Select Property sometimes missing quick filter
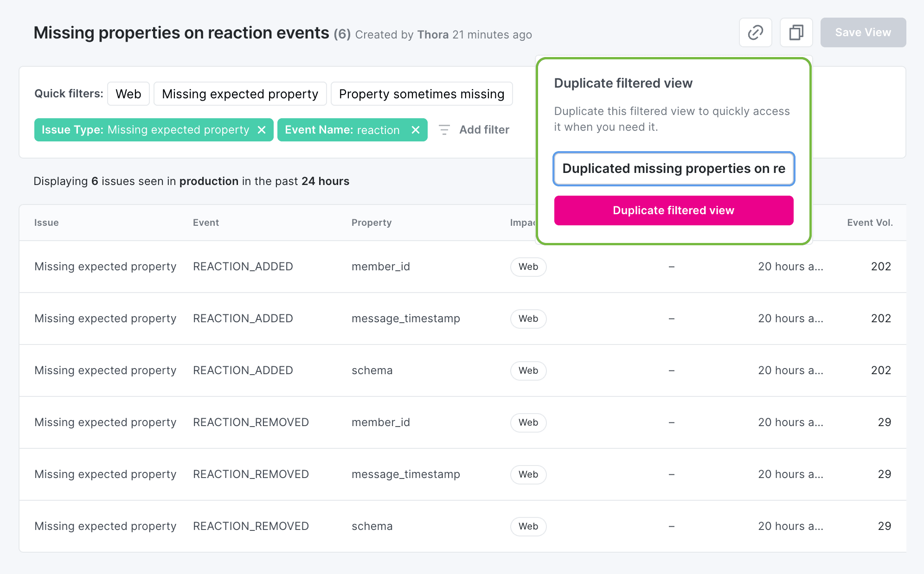This screenshot has height=574, width=924. click(421, 93)
